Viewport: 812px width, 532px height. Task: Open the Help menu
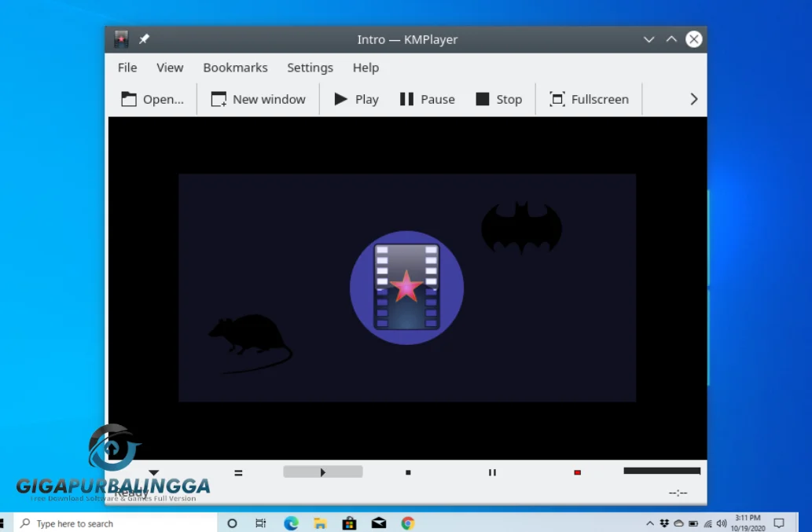(366, 68)
